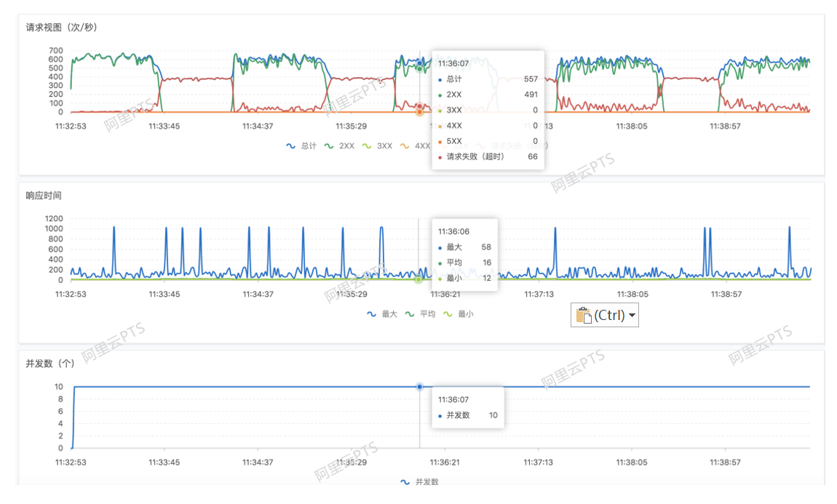Click the 最大 legend label text

tap(389, 314)
